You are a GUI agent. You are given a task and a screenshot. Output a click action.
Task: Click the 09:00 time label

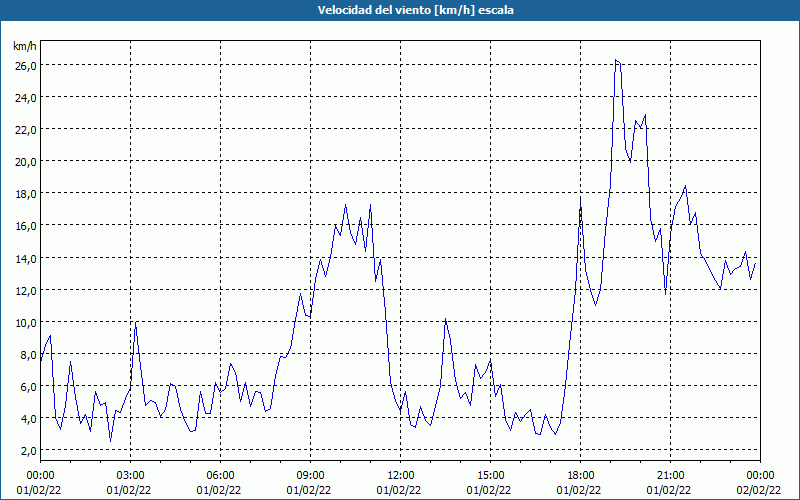click(x=310, y=476)
